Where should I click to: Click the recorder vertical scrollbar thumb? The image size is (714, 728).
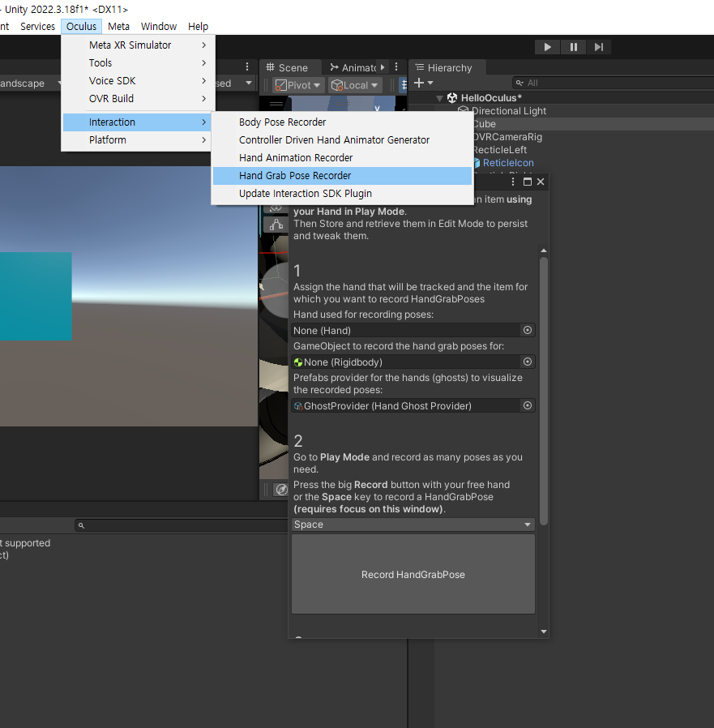tap(544, 391)
